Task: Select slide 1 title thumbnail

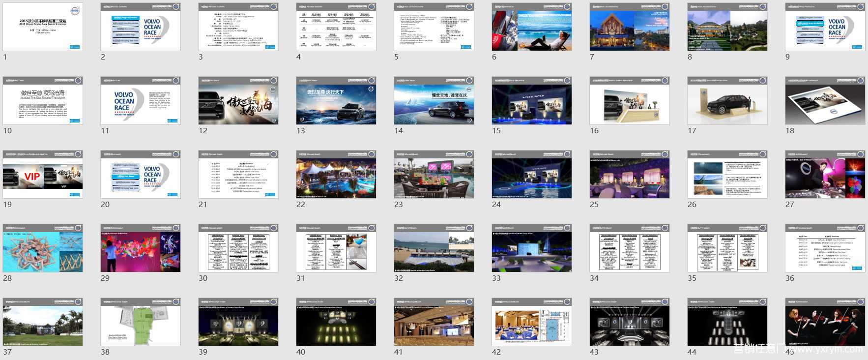Action: pyautogui.click(x=43, y=27)
